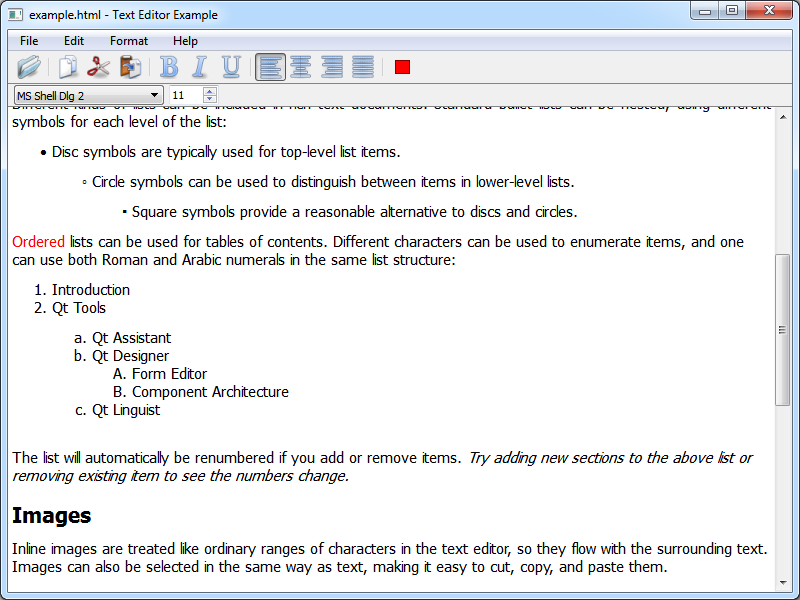Viewport: 800px width, 600px height.
Task: Click the application icon in the title bar
Action: click(x=15, y=14)
